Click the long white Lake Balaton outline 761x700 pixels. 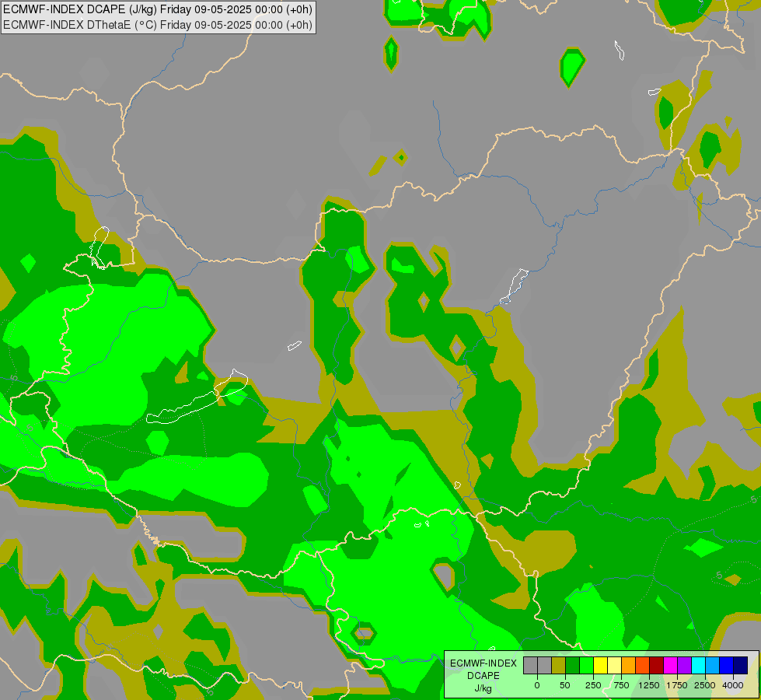pos(197,397)
